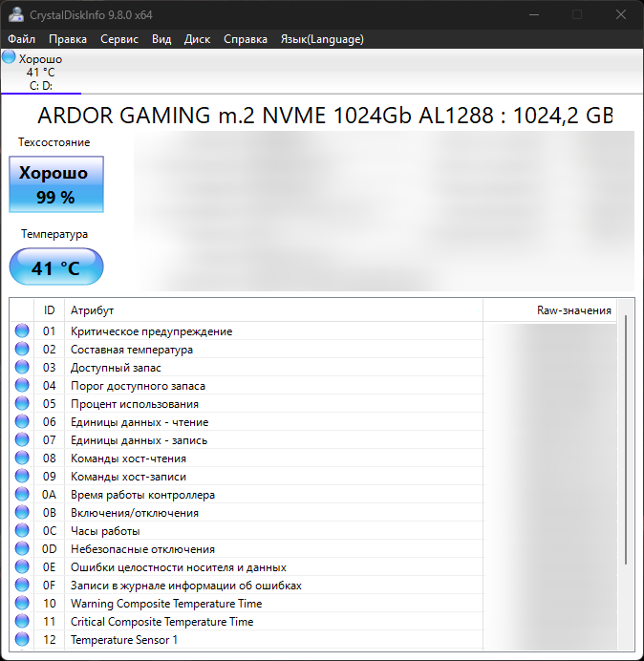Click status orb for Часы работы row

tap(22, 531)
